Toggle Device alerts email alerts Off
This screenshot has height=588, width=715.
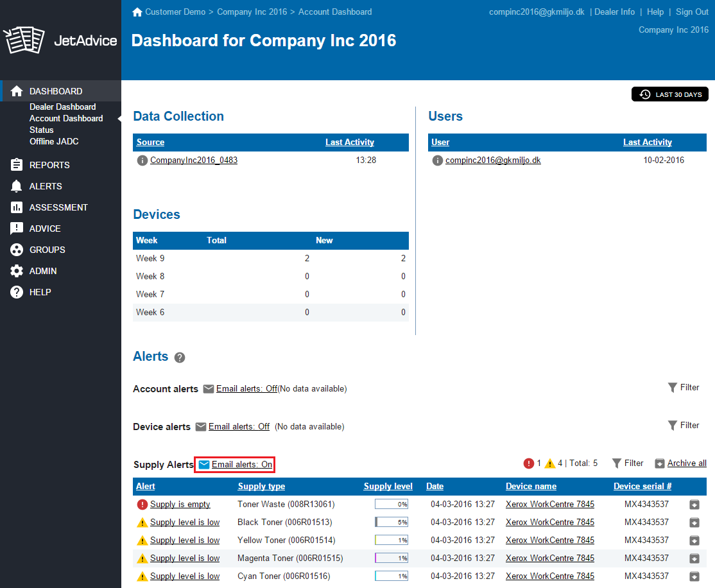(x=239, y=426)
